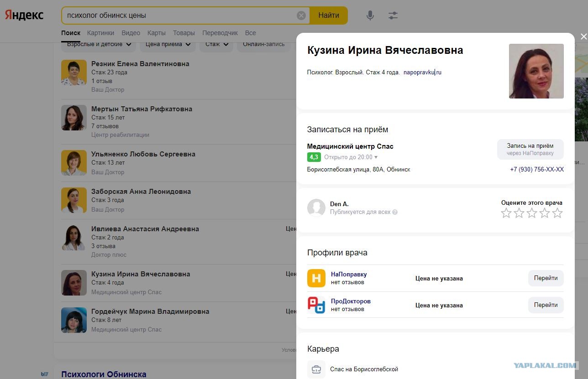
Task: Open Ульяненко Любовь Сергеевна listing
Action: tap(143, 154)
